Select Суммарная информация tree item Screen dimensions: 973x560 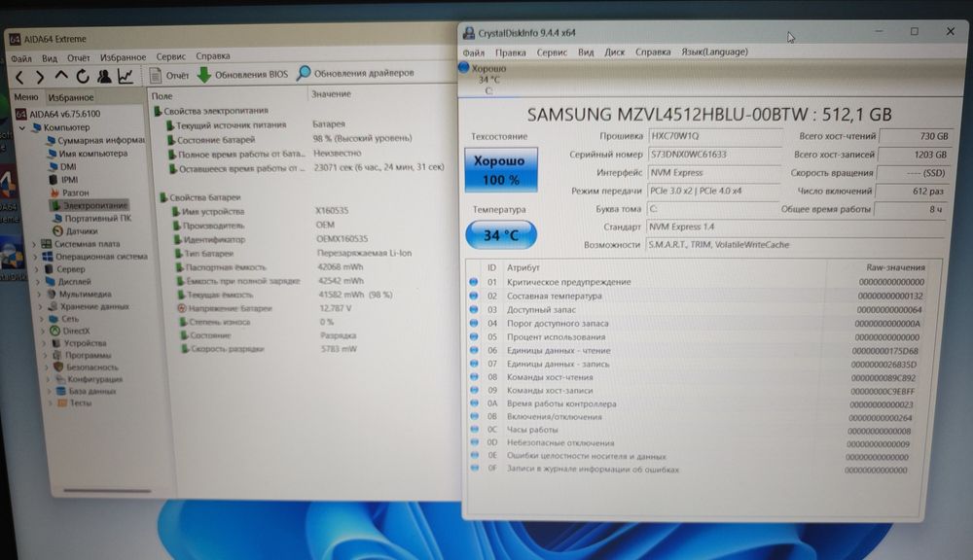95,141
